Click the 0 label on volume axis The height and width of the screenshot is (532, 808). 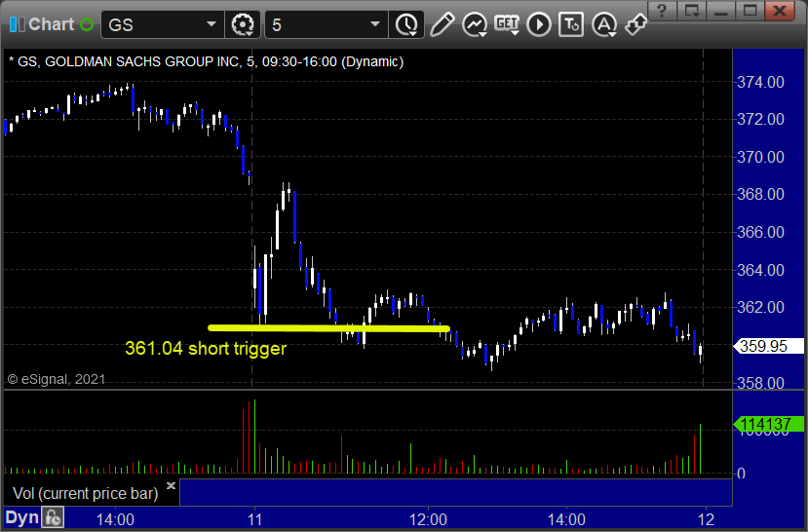(741, 474)
